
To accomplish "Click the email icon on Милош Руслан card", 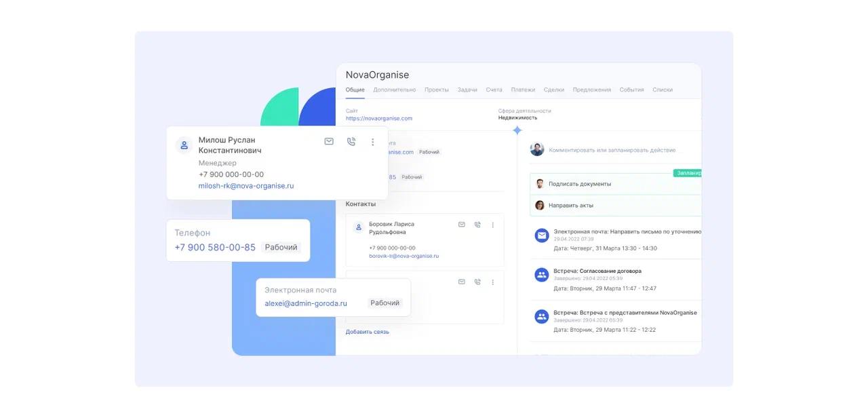I will coord(329,142).
